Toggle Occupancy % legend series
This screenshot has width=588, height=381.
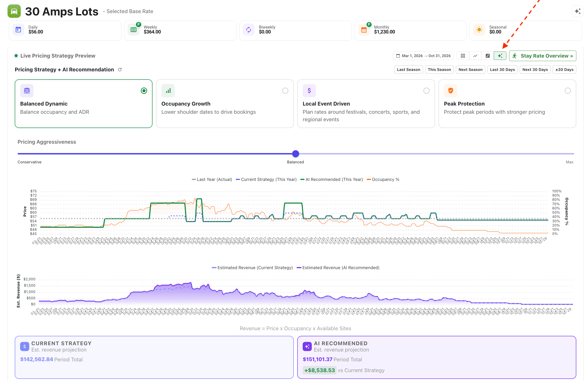click(383, 180)
